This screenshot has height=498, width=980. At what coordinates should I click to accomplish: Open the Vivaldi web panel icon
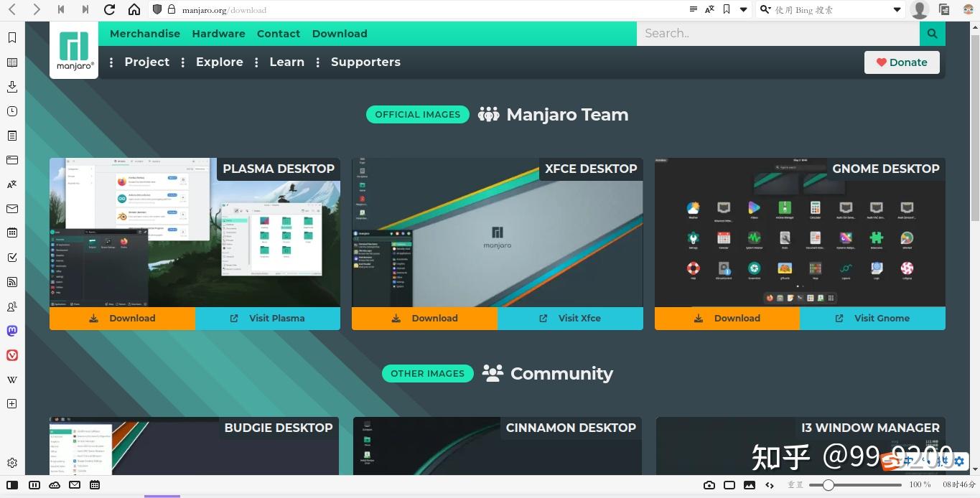tap(12, 355)
